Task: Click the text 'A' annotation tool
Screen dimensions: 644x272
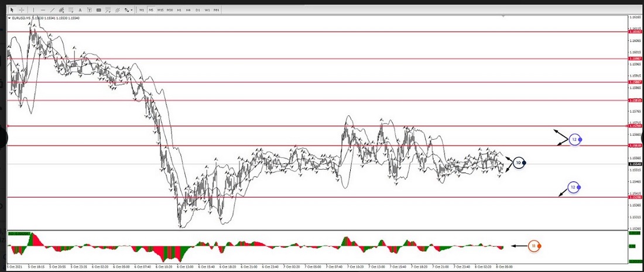Action: tap(80, 10)
